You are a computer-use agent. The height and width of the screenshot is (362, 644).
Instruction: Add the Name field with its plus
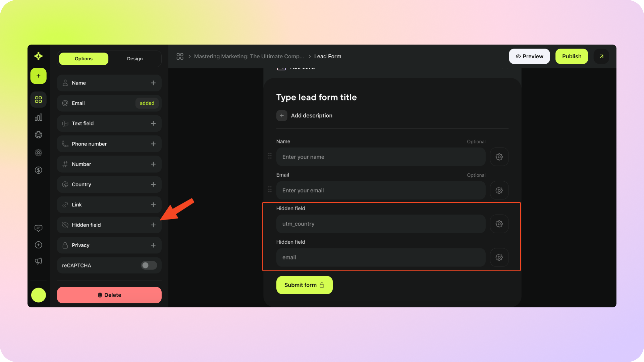153,83
